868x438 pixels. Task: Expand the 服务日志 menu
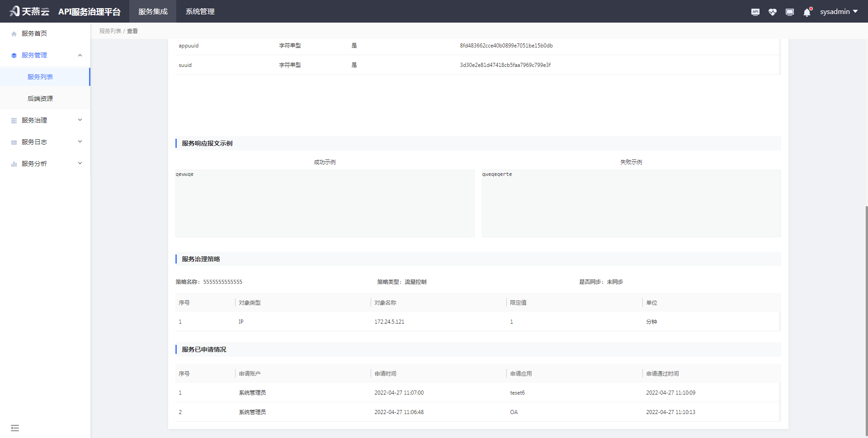(x=45, y=141)
